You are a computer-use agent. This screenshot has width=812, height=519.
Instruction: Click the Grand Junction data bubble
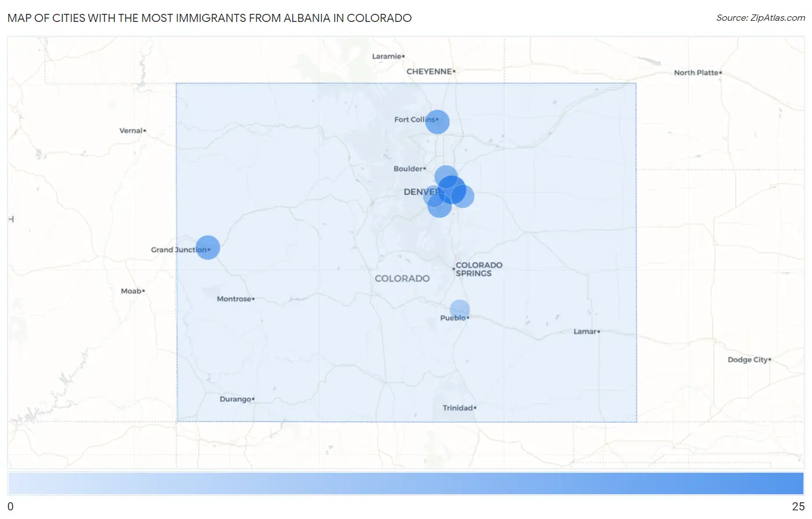[x=208, y=248]
